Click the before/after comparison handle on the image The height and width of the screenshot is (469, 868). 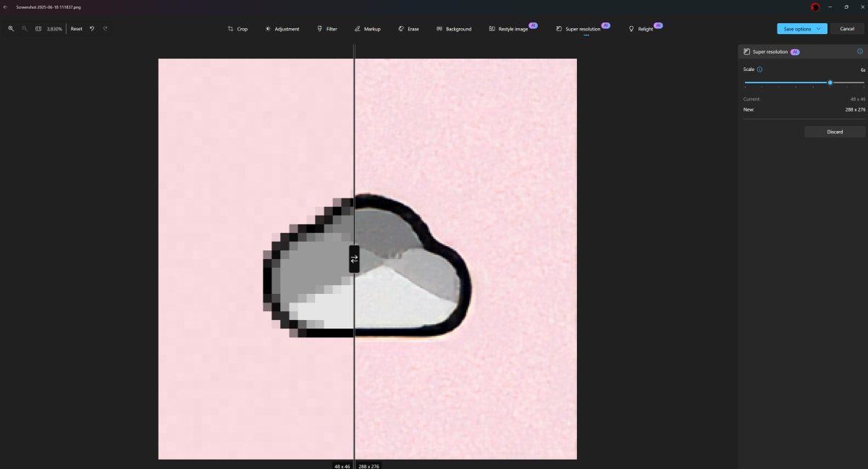tap(354, 259)
